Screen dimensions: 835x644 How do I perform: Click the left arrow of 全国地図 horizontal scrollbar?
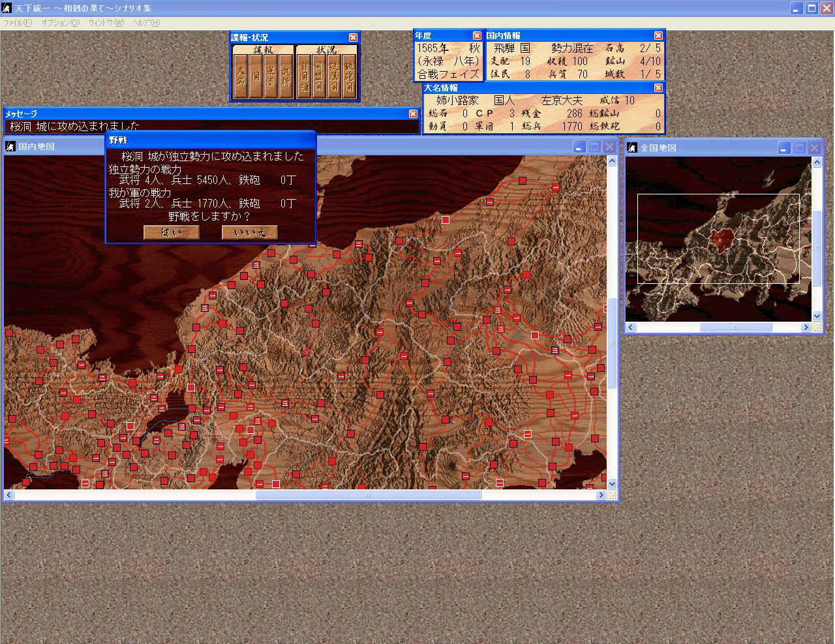coord(630,328)
